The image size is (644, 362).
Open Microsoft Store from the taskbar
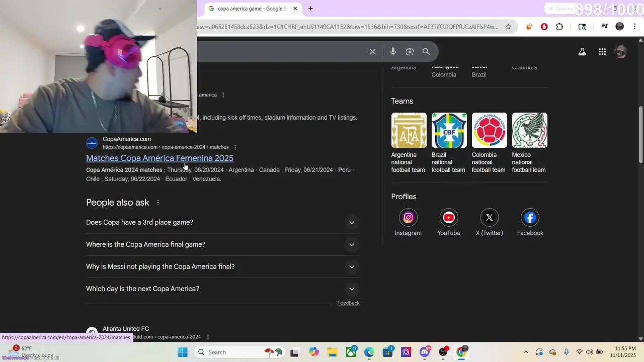(x=388, y=352)
